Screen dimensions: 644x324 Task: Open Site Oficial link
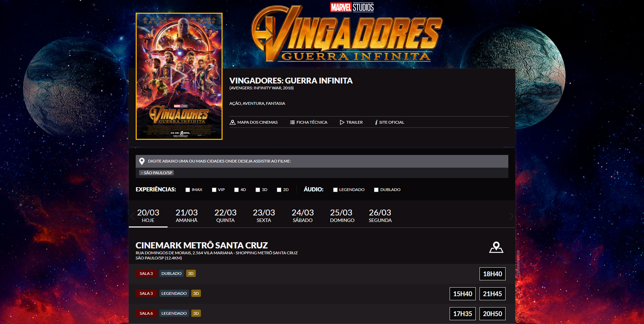tap(389, 122)
